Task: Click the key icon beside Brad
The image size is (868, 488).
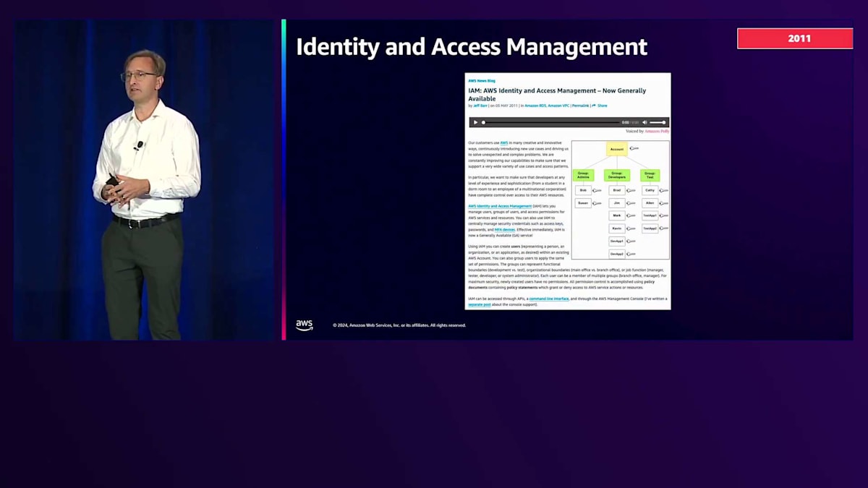Action: pyautogui.click(x=631, y=190)
